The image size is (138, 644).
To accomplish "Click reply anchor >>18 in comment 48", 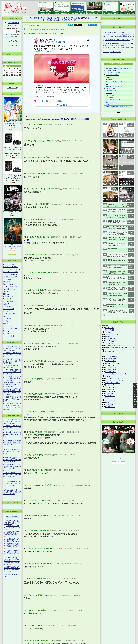I will click(27, 240).
